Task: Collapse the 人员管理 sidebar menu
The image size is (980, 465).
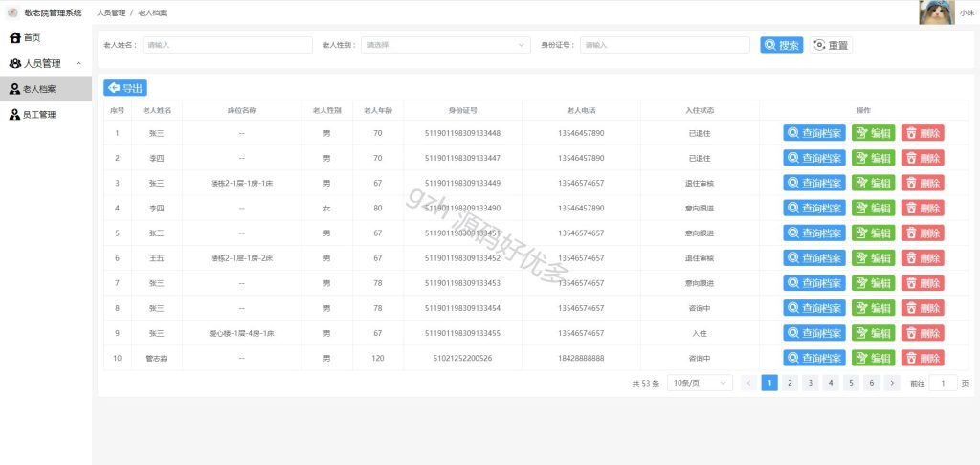Action: 46,64
